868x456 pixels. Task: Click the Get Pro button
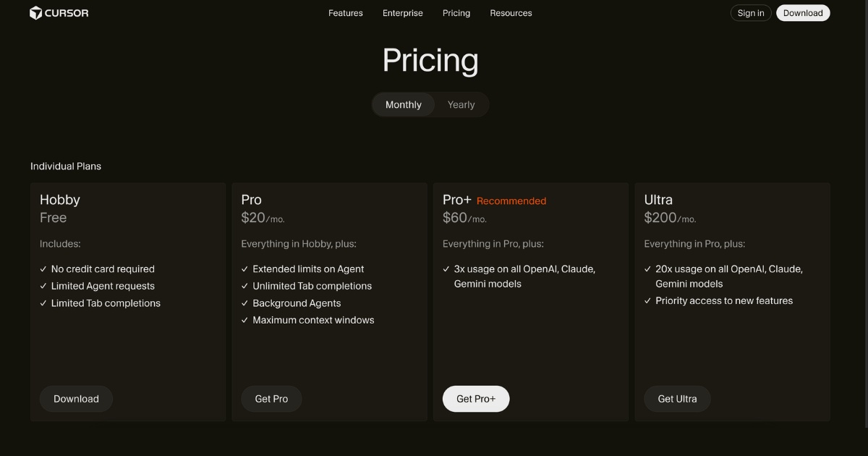pyautogui.click(x=271, y=399)
